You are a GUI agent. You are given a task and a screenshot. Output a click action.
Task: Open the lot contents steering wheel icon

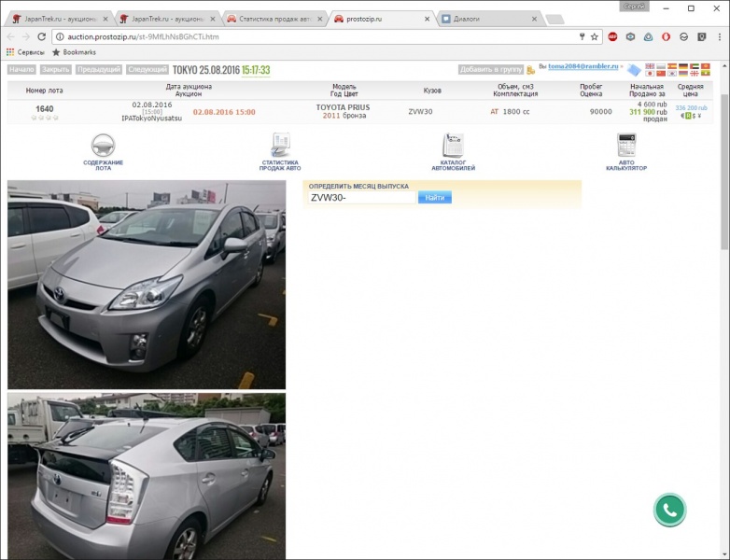(103, 146)
